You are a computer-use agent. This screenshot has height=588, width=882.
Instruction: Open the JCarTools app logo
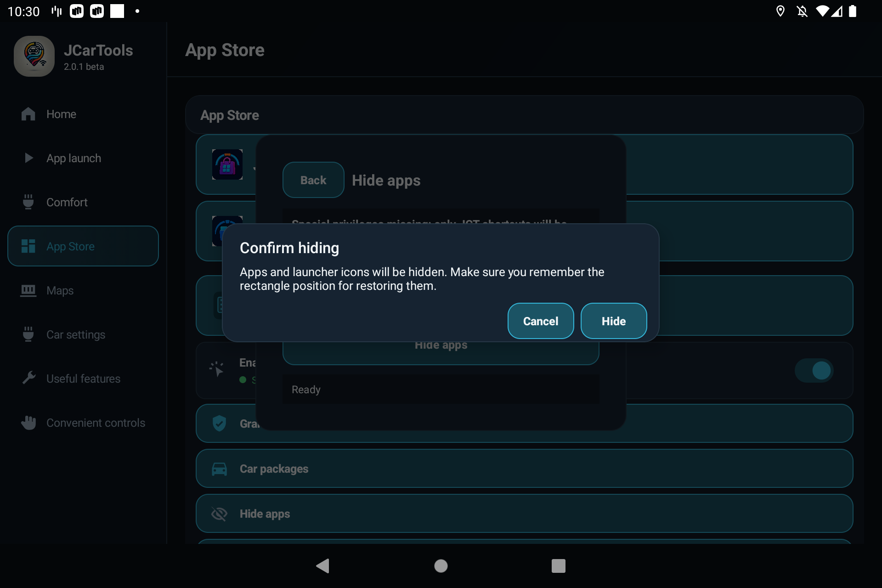[34, 56]
